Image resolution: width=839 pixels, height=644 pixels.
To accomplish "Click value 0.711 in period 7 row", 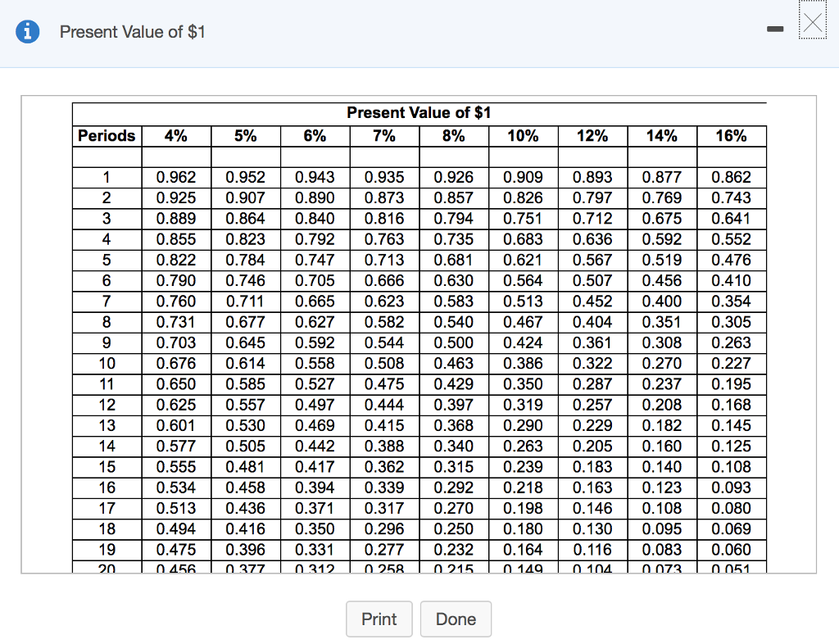I will point(246,302).
